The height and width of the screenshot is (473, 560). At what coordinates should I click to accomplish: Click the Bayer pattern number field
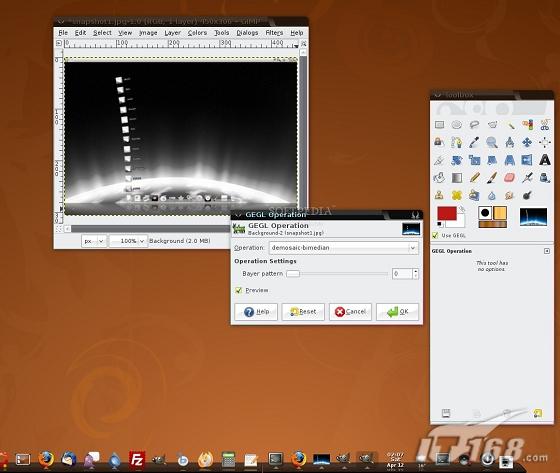pyautogui.click(x=402, y=274)
